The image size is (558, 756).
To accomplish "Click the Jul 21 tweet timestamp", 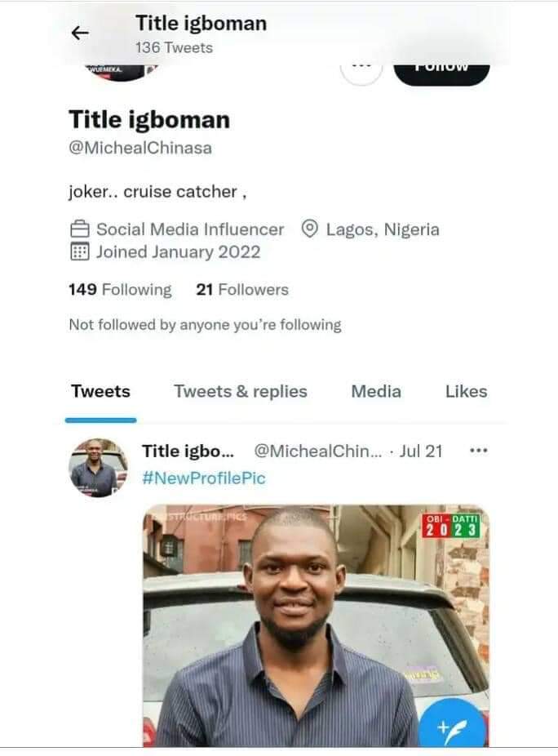I will point(421,451).
